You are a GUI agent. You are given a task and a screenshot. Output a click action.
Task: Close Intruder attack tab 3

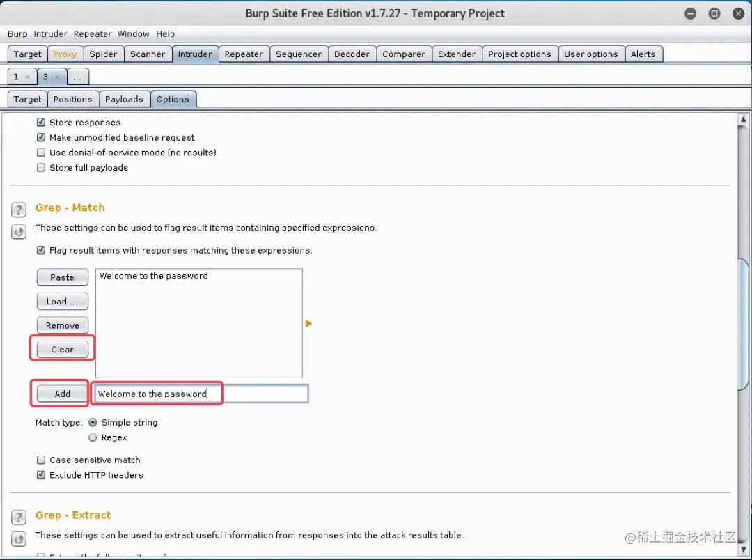pos(56,77)
